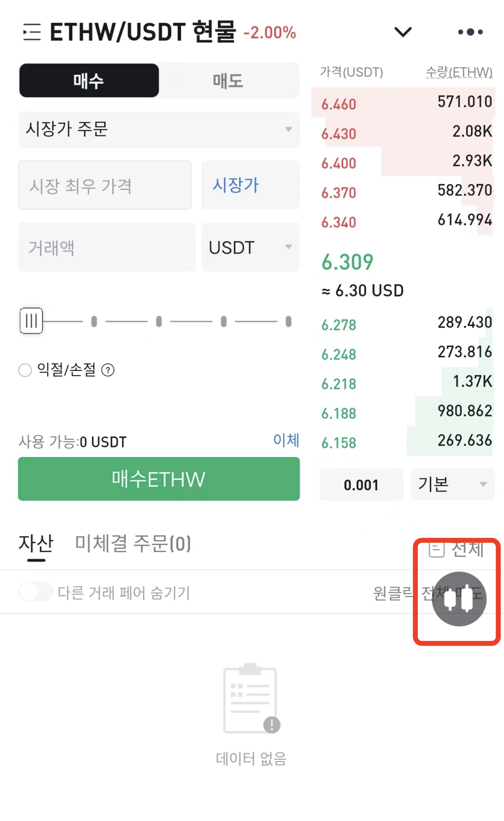Image resolution: width=504 pixels, height=821 pixels.
Task: Open the trading pair list menu icon
Action: point(32,32)
